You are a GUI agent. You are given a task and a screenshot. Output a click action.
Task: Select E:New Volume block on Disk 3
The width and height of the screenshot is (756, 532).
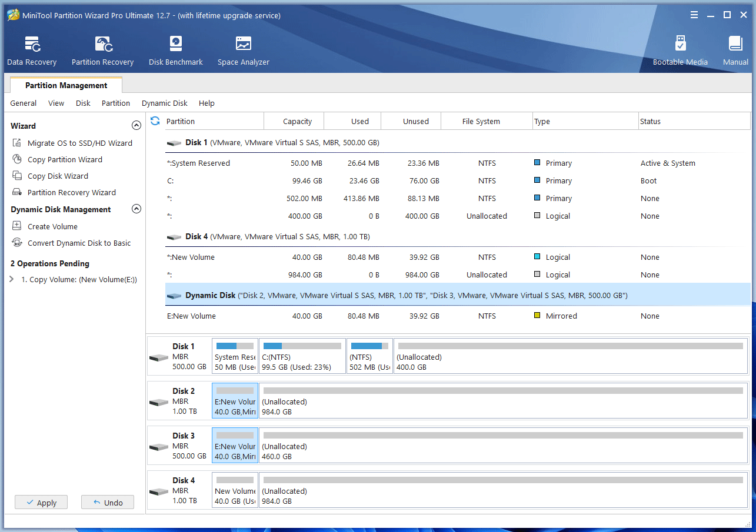(235, 446)
